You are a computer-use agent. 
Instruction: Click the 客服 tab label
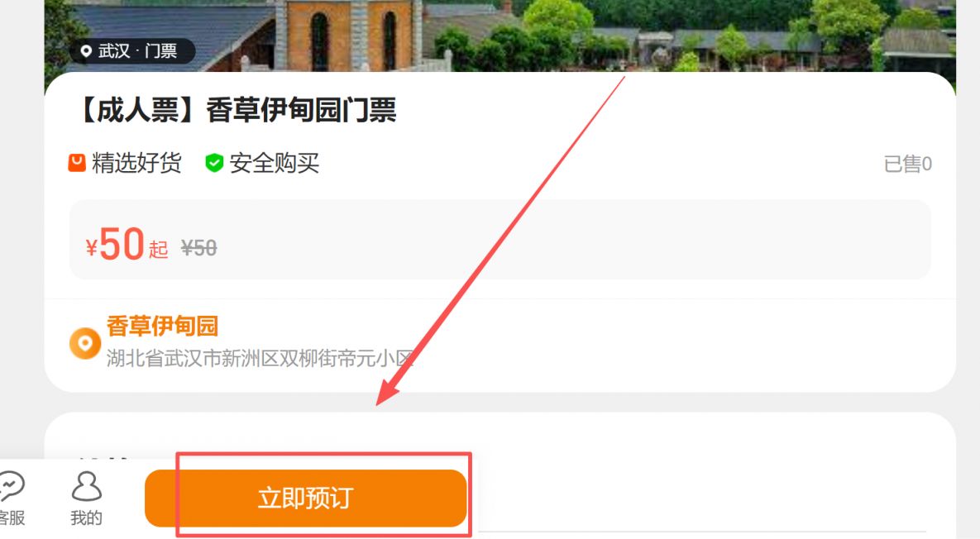pyautogui.click(x=12, y=518)
